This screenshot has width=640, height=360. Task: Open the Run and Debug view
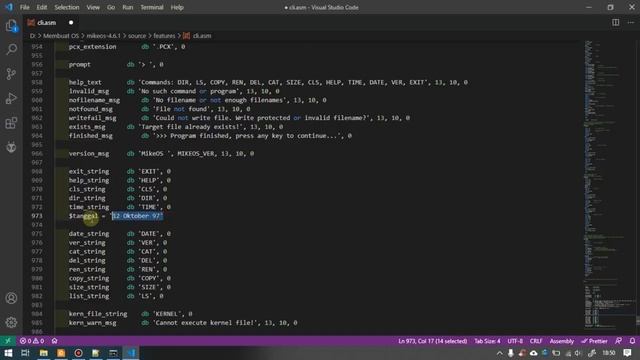(x=11, y=98)
